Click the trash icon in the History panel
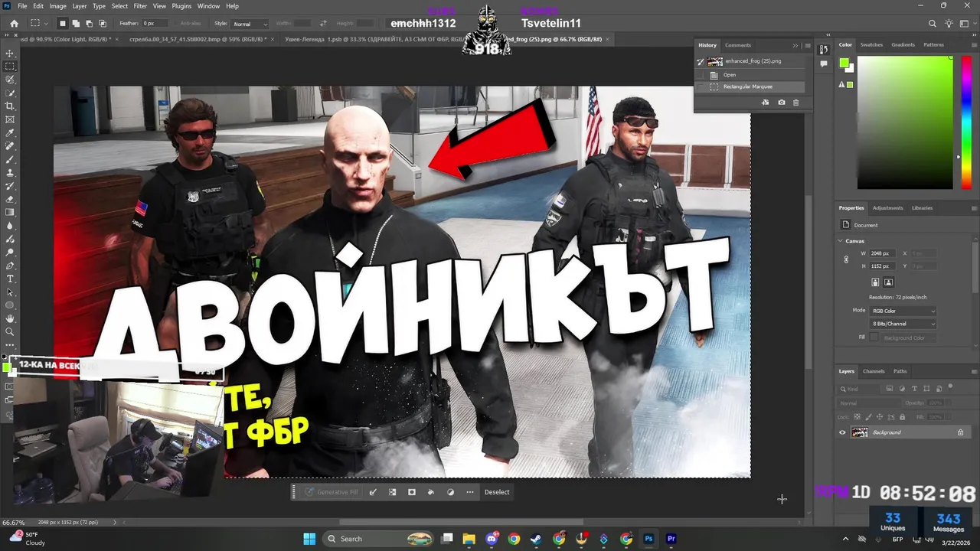This screenshot has height=551, width=980. [795, 103]
